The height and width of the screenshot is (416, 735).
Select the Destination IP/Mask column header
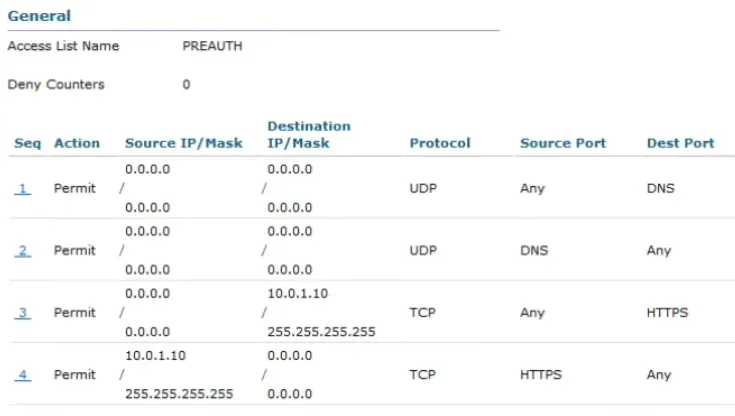tap(309, 135)
